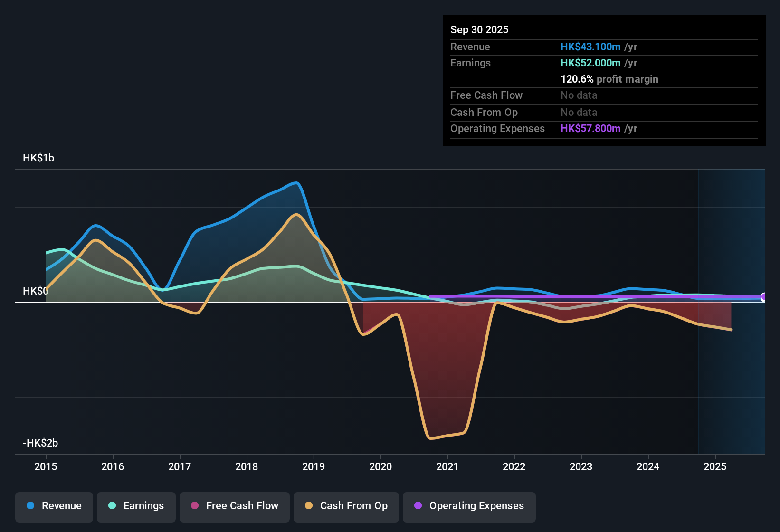The image size is (780, 532).
Task: Click the HK$43.100m Revenue value link
Action: click(x=590, y=47)
